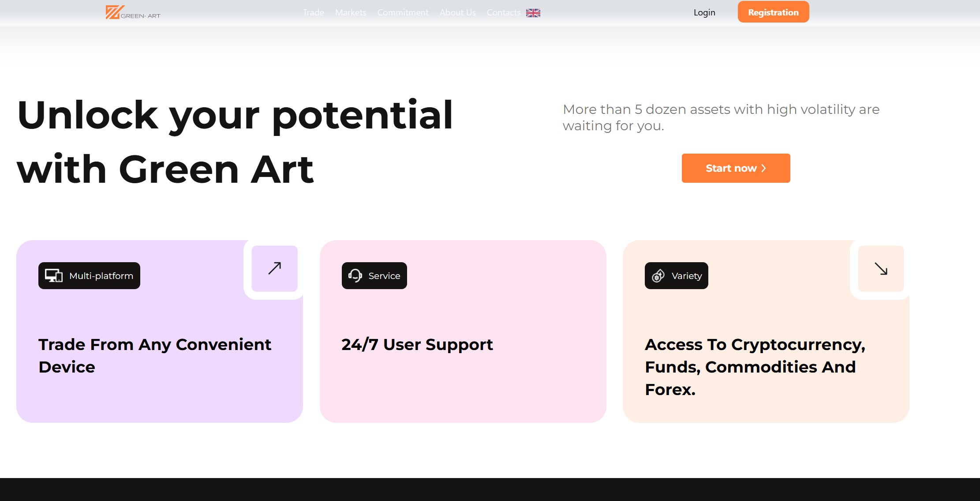
Task: Click the devices icon in Multi-platform badge
Action: pos(54,276)
